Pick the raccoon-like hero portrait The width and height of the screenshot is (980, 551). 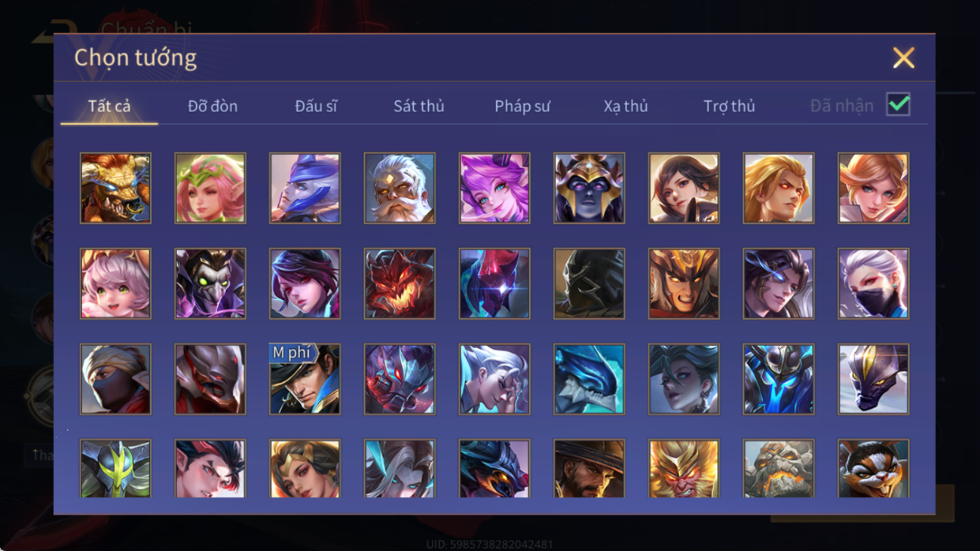pyautogui.click(x=873, y=468)
